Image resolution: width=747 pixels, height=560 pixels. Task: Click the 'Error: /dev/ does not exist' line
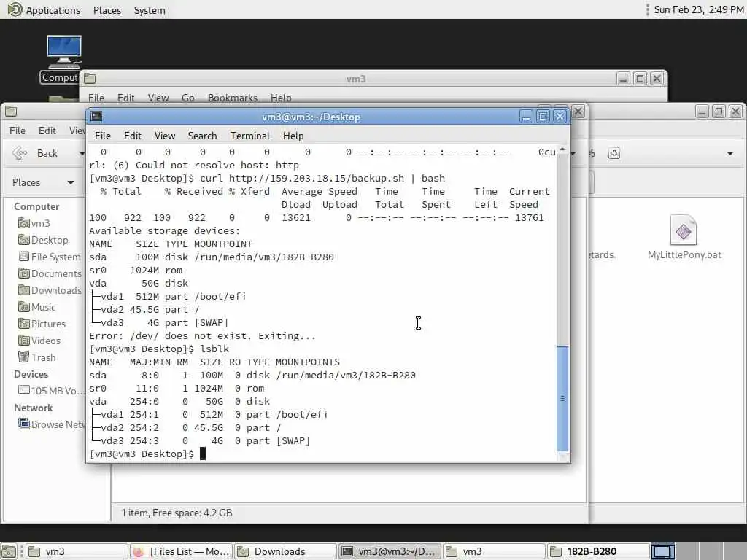pyautogui.click(x=203, y=335)
